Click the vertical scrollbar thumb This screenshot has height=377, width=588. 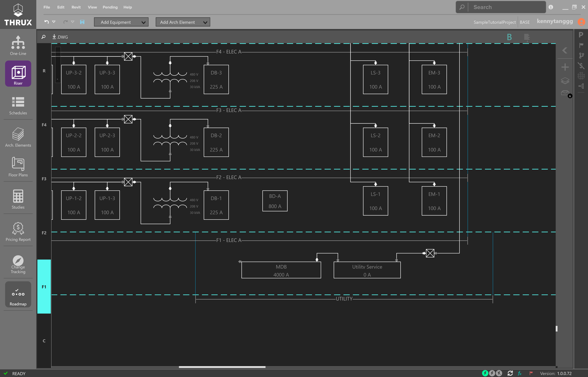[x=556, y=329]
